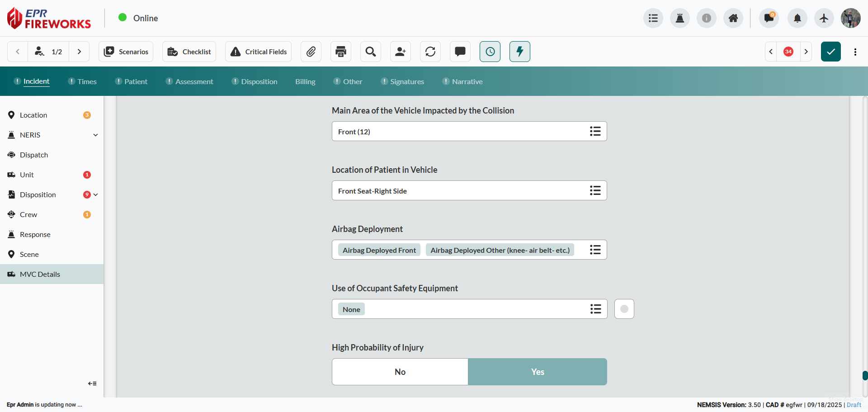This screenshot has height=412, width=868.
Task: Toggle the circle button beside Safety Equipment
Action: pos(624,309)
